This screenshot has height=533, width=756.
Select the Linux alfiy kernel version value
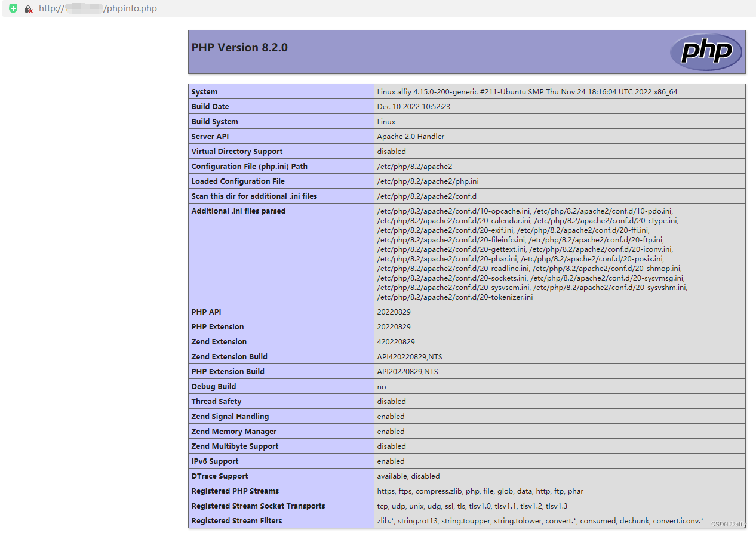(527, 92)
